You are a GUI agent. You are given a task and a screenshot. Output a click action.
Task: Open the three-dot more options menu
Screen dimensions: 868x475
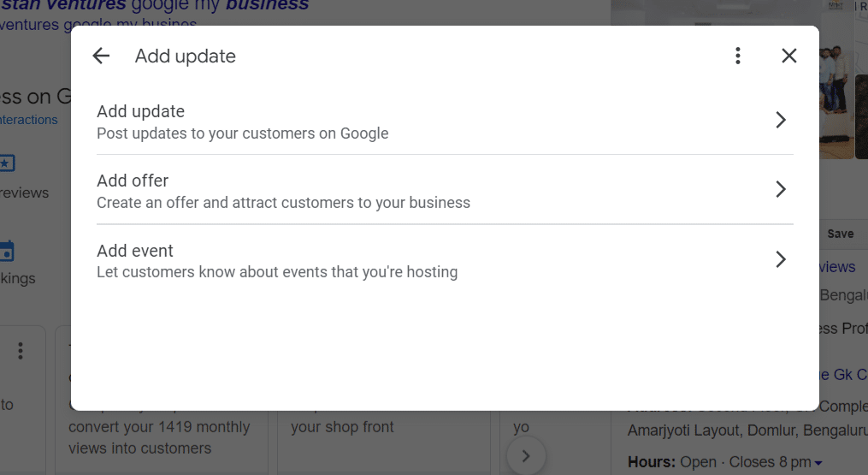coord(738,56)
